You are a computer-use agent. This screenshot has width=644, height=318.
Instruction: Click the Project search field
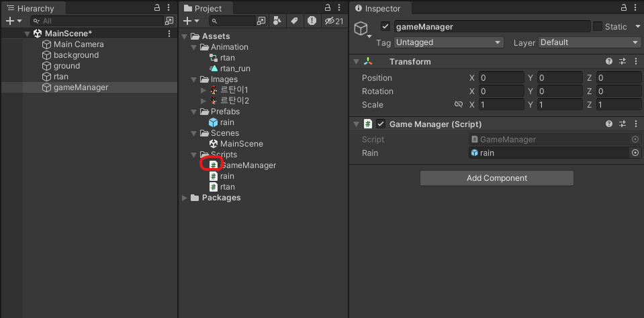tap(232, 21)
